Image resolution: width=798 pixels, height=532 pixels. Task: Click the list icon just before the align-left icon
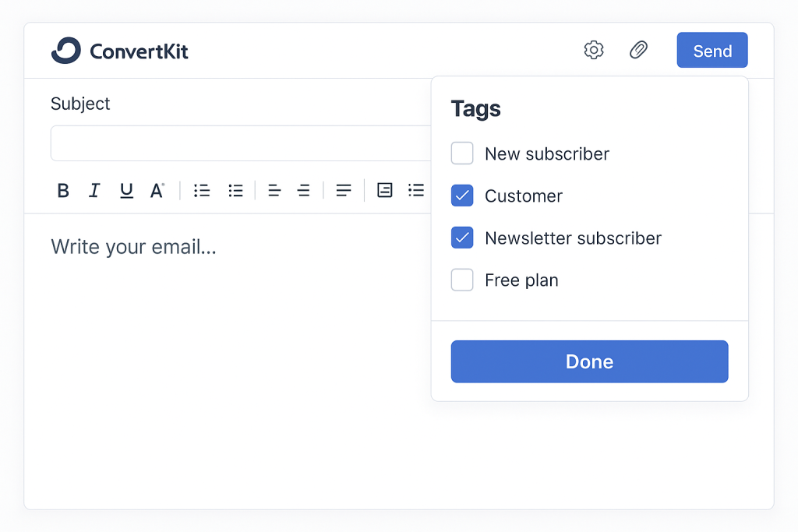tap(235, 191)
